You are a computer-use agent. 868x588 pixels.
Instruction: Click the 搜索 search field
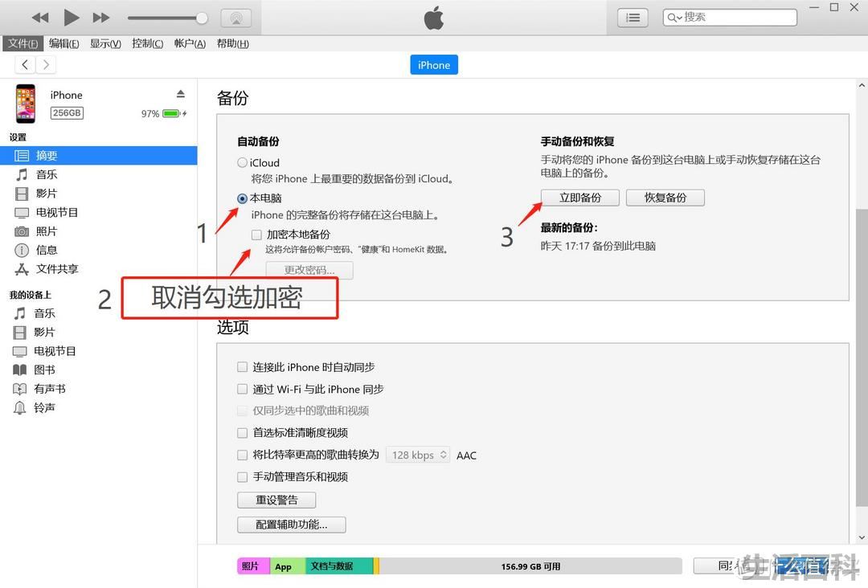(x=730, y=17)
